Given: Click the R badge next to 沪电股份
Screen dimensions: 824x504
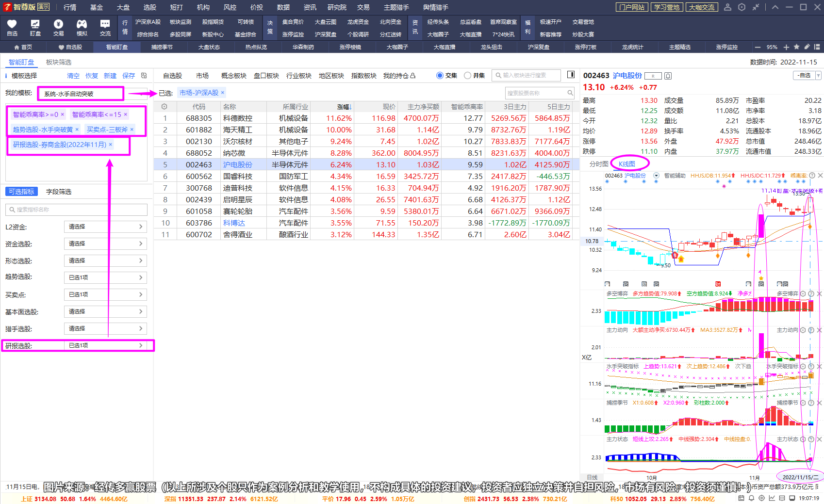Looking at the screenshot, I should (x=653, y=76).
